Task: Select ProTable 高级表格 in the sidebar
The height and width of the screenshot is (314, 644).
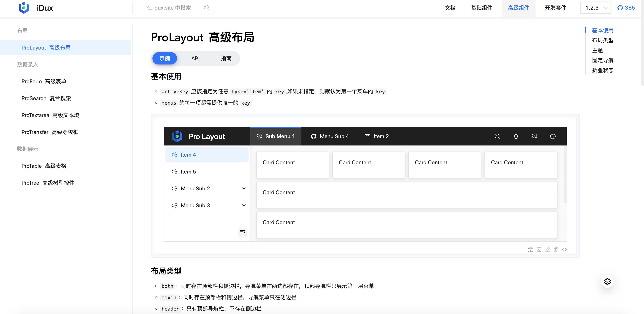Action: pyautogui.click(x=44, y=166)
